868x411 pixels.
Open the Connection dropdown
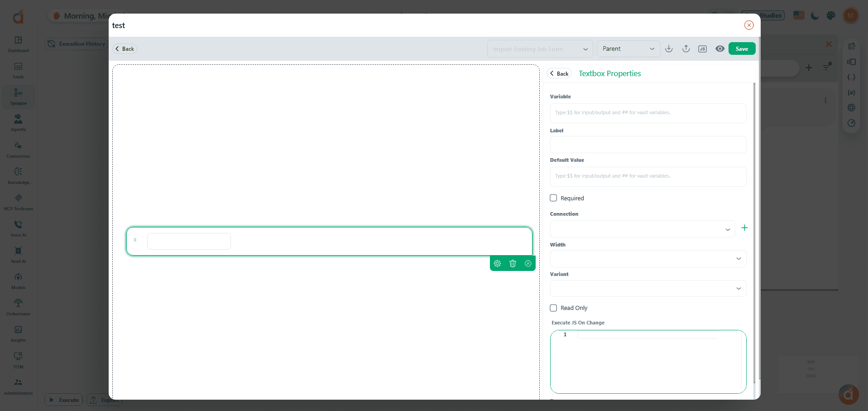click(x=642, y=229)
